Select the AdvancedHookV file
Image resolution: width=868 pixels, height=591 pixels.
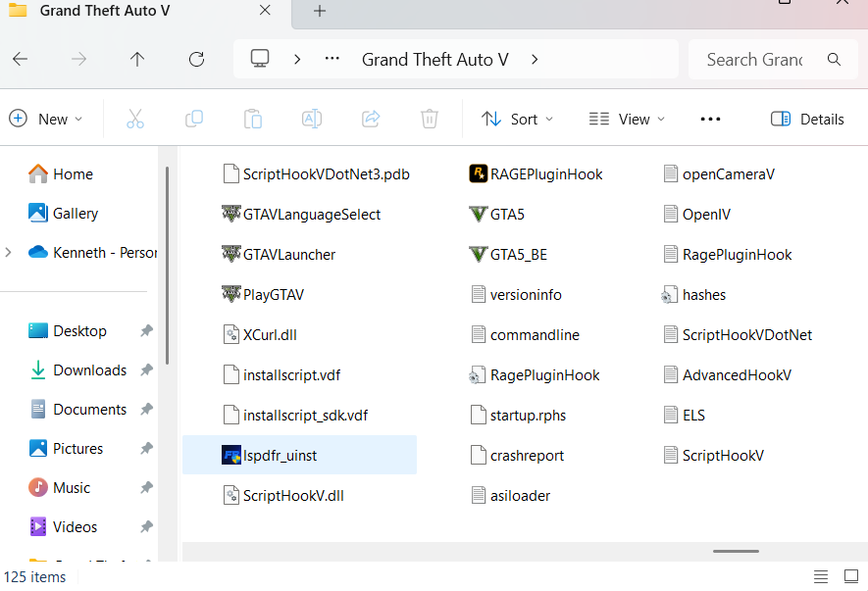click(727, 375)
